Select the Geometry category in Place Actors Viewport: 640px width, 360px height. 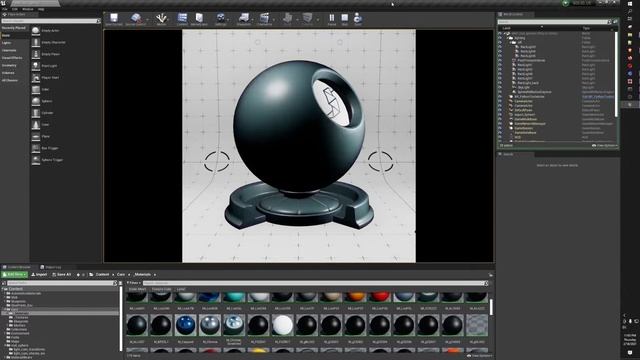pos(9,65)
